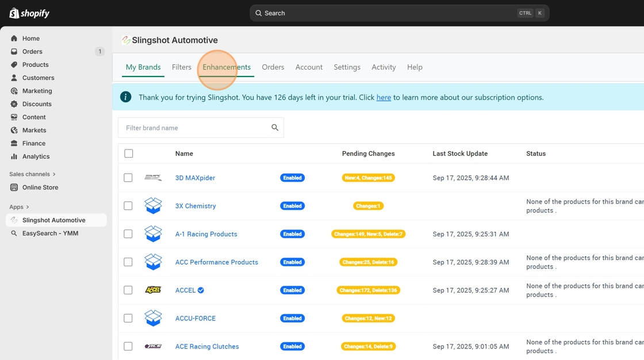Viewport: 644px width, 360px height.
Task: Click the info icon in trial banner
Action: coord(126,97)
